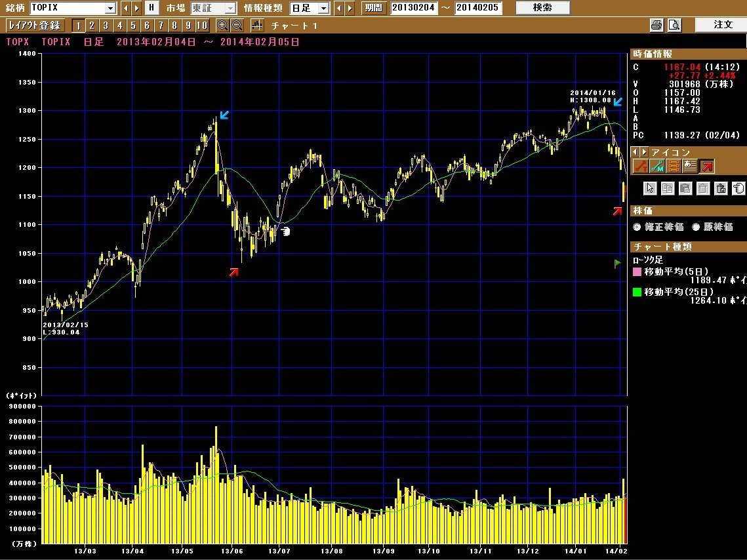Image resolution: width=747 pixels, height=560 pixels.
Task: Focus the start date field 20130204
Action: [x=414, y=8]
